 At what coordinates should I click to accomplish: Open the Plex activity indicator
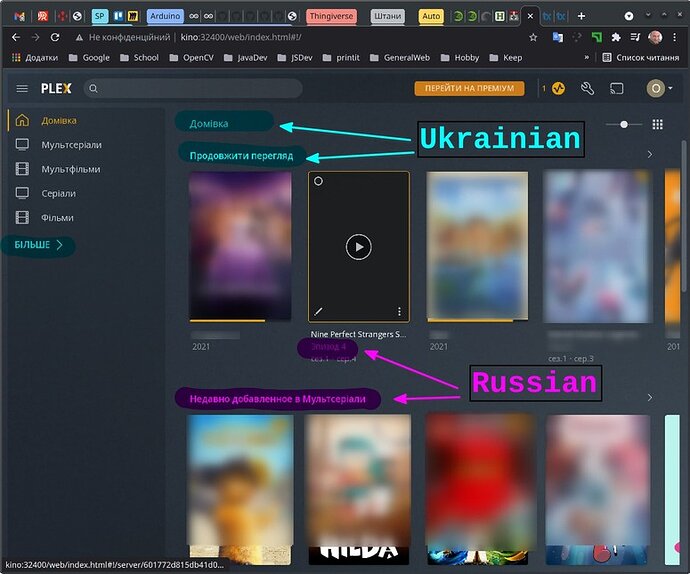coord(558,89)
